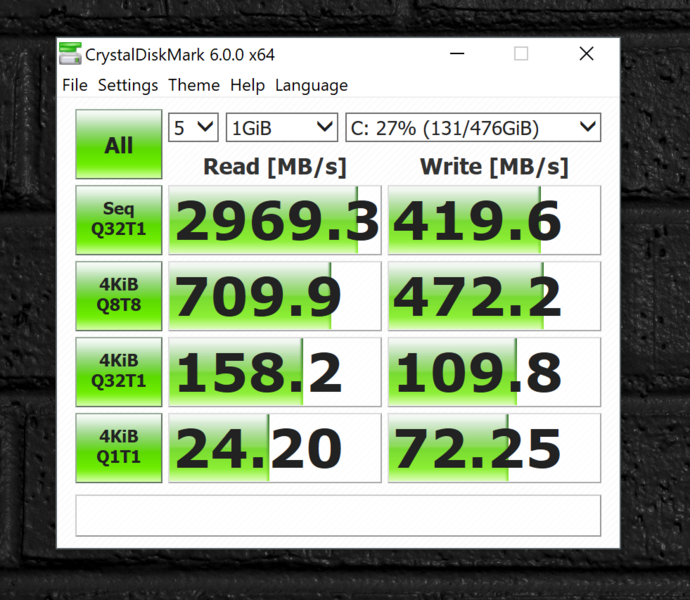Start the Seq Q32T1 test
Screen dimensions: 690x600
[x=119, y=220]
